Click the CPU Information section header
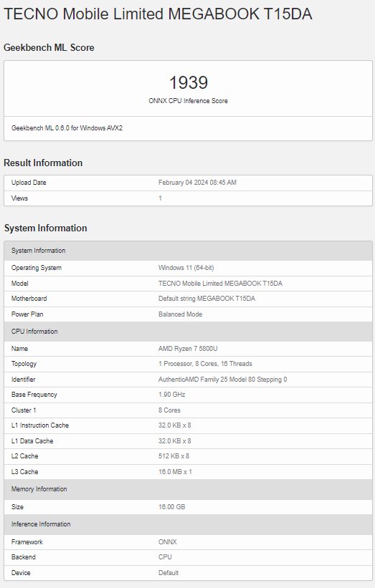 click(188, 332)
